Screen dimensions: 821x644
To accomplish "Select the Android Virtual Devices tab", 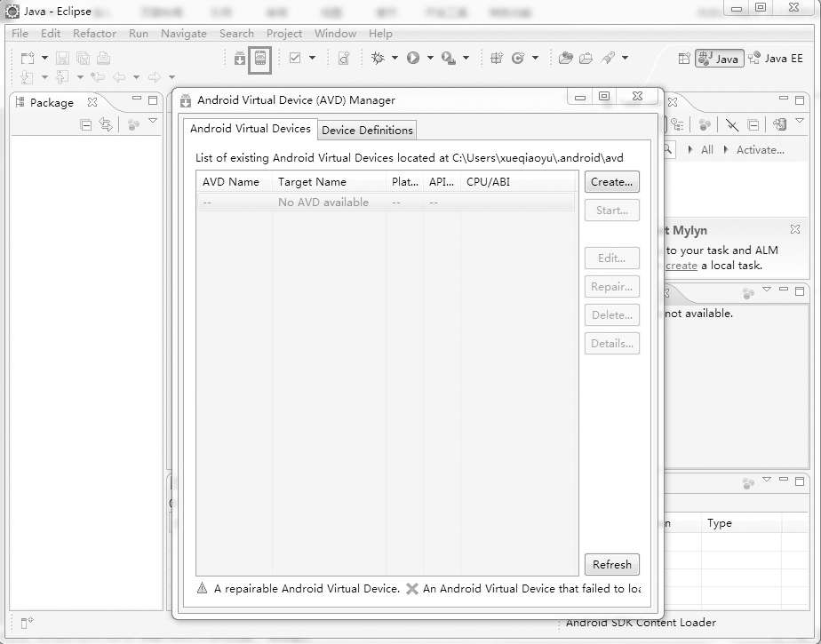I will pos(251,129).
